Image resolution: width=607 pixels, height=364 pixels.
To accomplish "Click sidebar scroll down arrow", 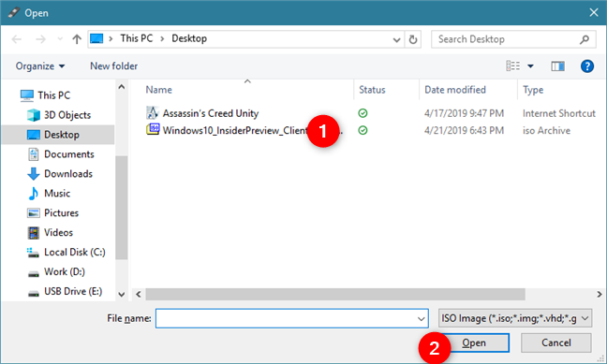I will (x=122, y=295).
